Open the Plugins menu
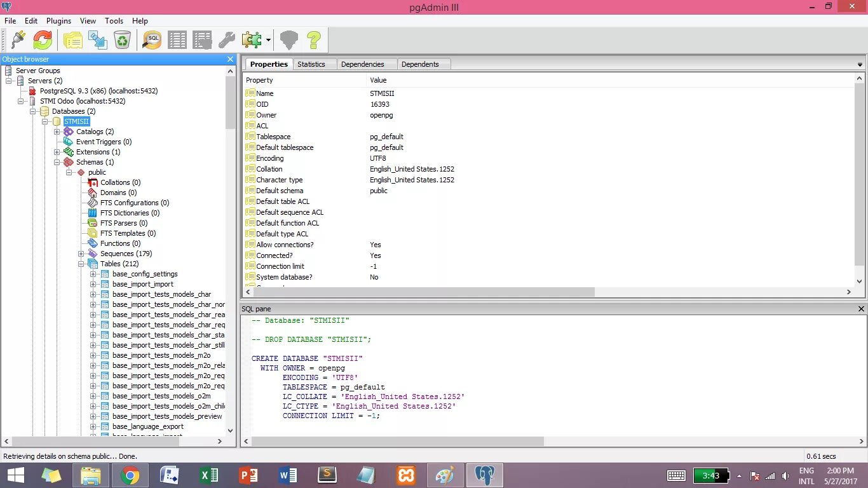The width and height of the screenshot is (868, 488). click(58, 21)
